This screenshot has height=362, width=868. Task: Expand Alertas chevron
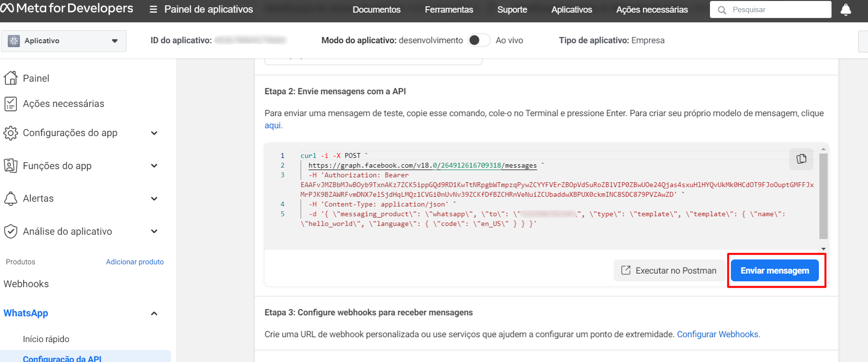tap(154, 198)
